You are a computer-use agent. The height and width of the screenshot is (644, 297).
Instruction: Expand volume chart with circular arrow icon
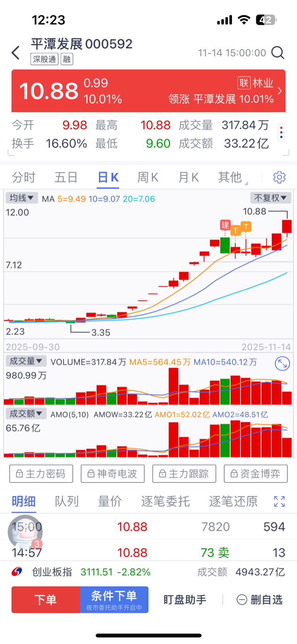click(x=282, y=364)
